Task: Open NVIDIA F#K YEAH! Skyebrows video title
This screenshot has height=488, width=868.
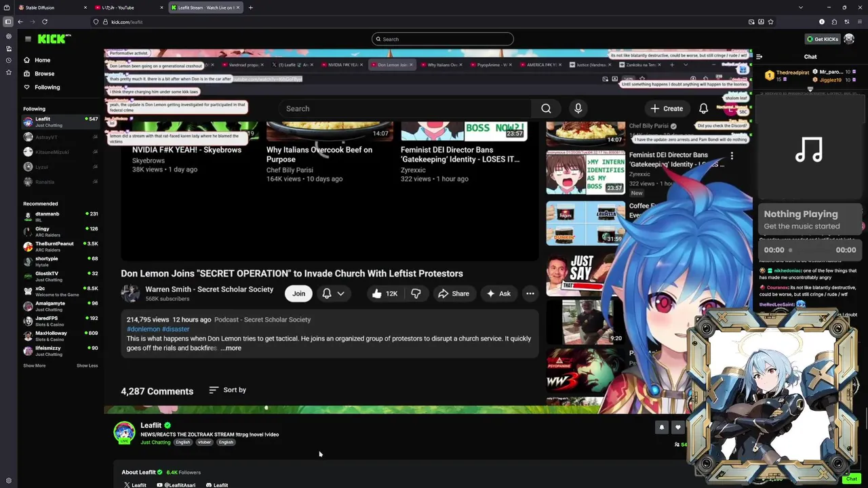Action: [186, 150]
